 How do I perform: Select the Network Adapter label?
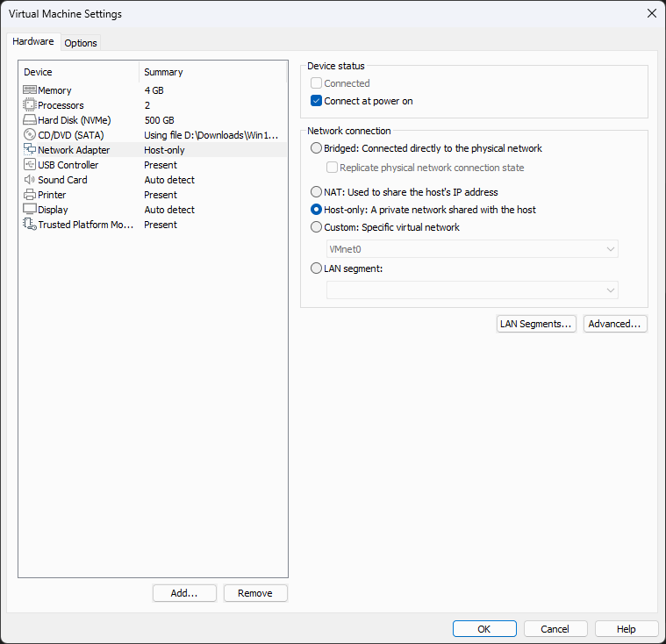[74, 150]
